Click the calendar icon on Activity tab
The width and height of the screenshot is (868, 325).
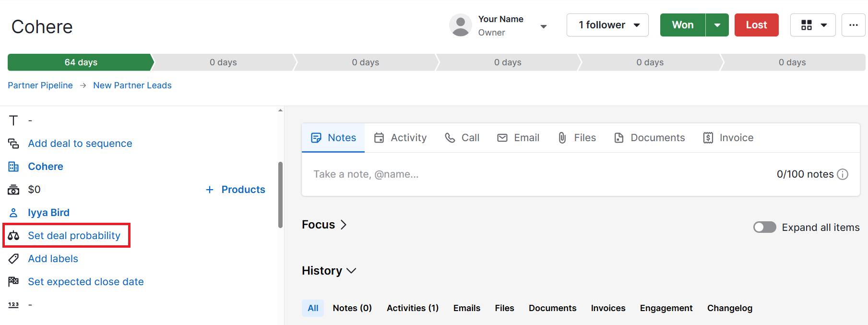pyautogui.click(x=379, y=138)
